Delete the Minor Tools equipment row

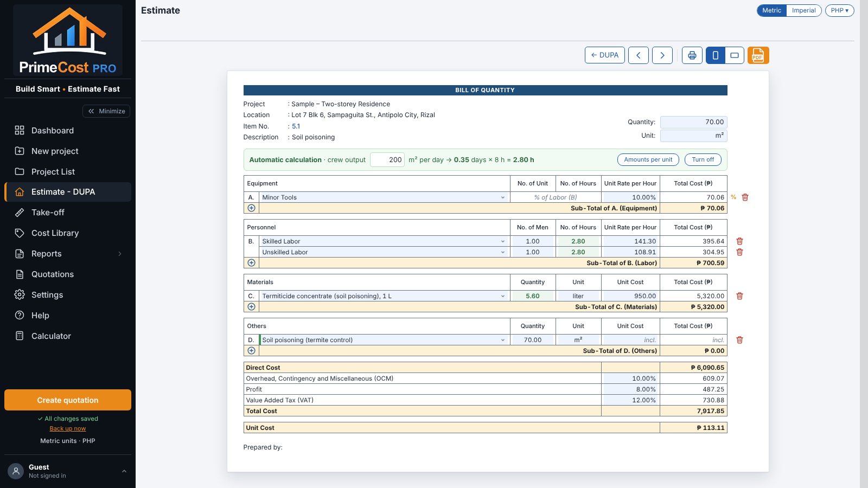(745, 197)
